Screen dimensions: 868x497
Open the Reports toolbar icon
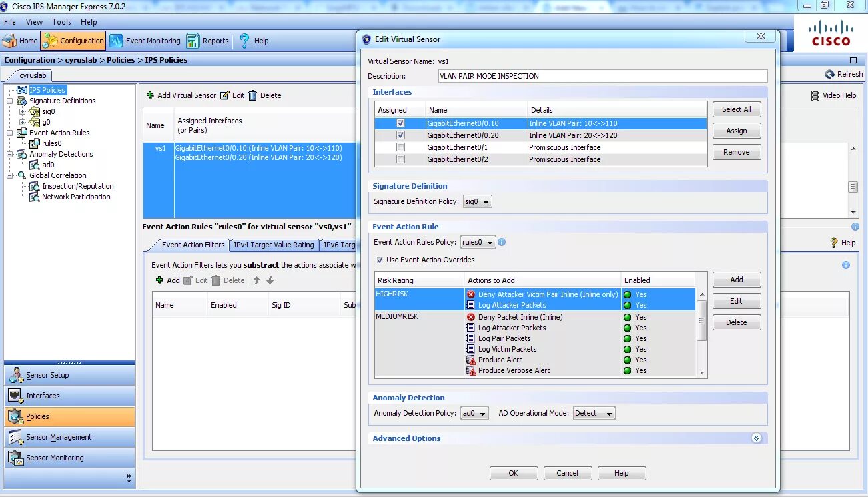(x=193, y=41)
